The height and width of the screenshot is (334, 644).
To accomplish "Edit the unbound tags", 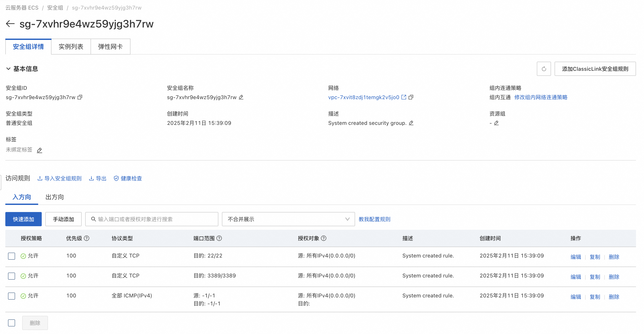I will point(40,150).
